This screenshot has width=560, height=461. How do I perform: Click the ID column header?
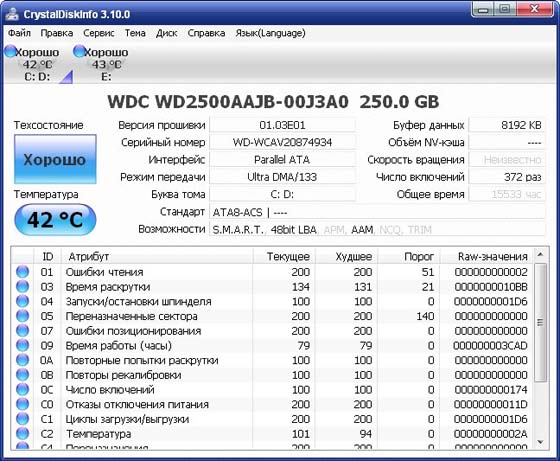click(x=48, y=256)
